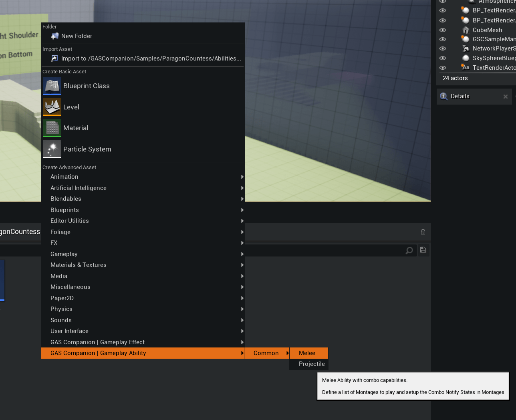Click the Details panel magnifier icon
Screen dimensions: 516x420
tap(443, 96)
